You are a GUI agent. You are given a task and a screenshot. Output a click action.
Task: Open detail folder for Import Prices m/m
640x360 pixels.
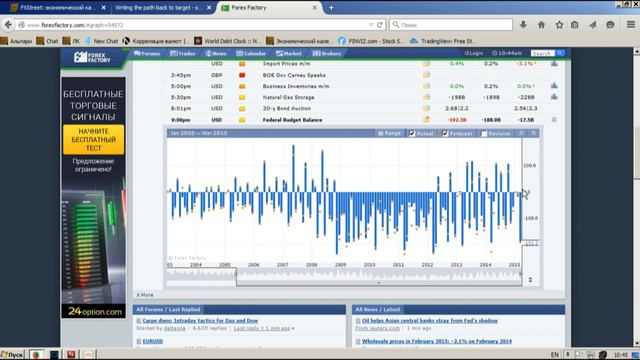[426, 64]
